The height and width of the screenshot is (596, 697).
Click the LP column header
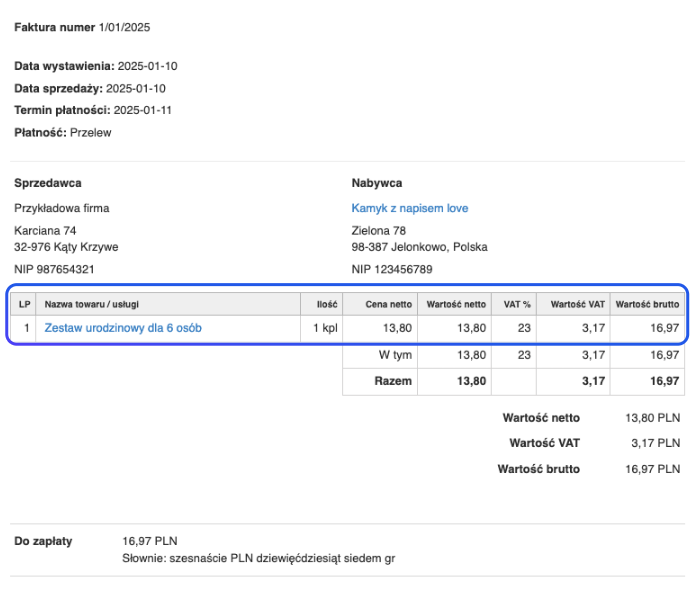(x=24, y=303)
